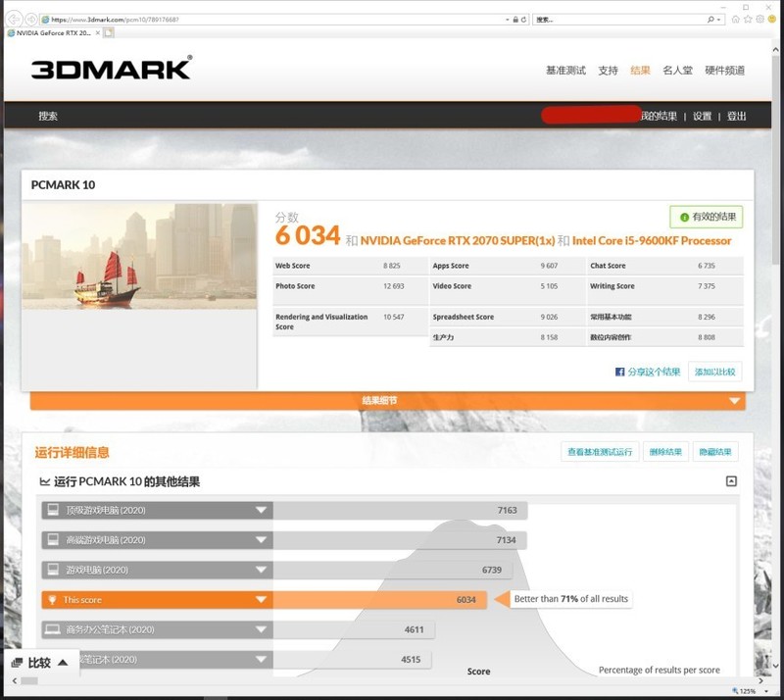The width and height of the screenshot is (784, 700).
Task: Open the browser favorites star icon
Action: [748, 19]
